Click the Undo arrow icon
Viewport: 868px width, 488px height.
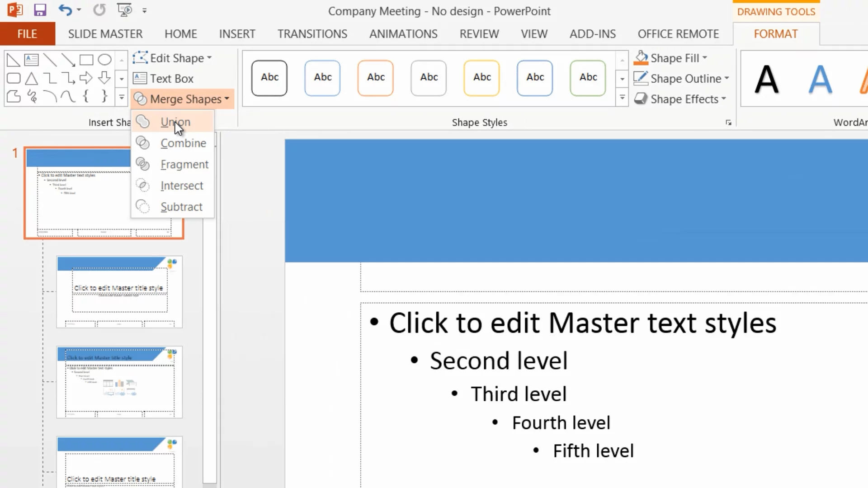click(65, 10)
